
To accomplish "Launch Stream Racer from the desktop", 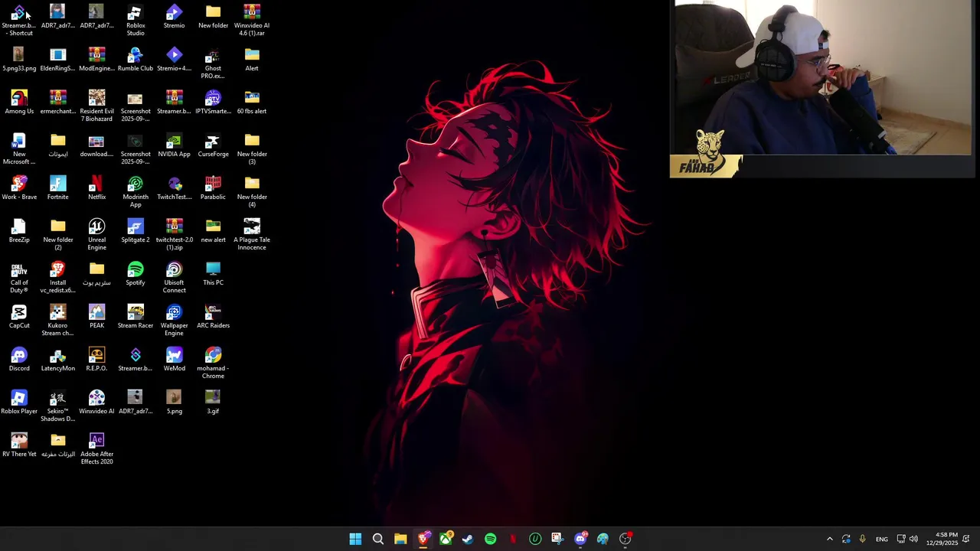I will coord(136,317).
